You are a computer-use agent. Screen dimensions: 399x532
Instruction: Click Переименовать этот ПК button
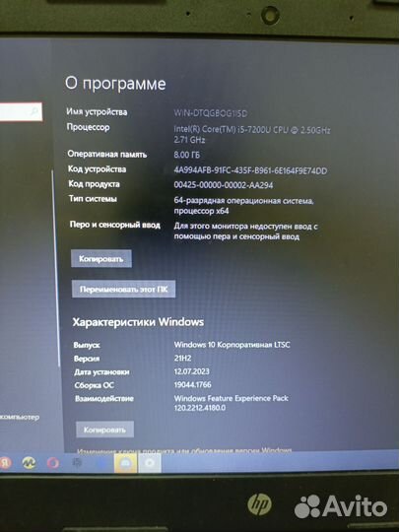point(123,290)
